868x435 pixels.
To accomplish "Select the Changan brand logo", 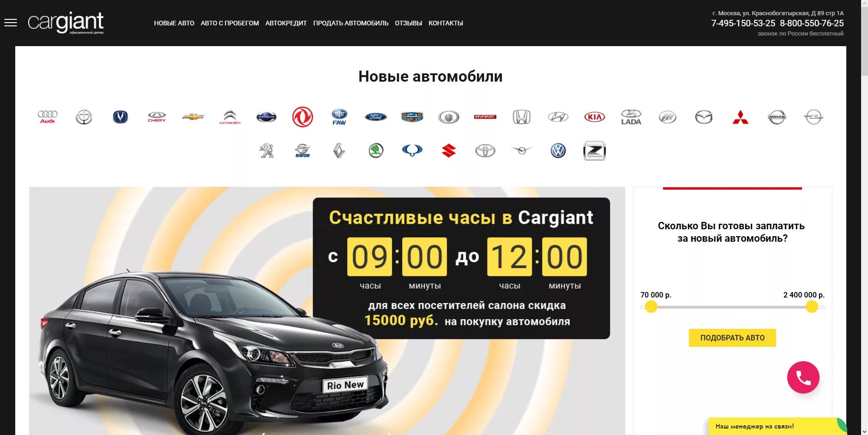I will click(121, 117).
